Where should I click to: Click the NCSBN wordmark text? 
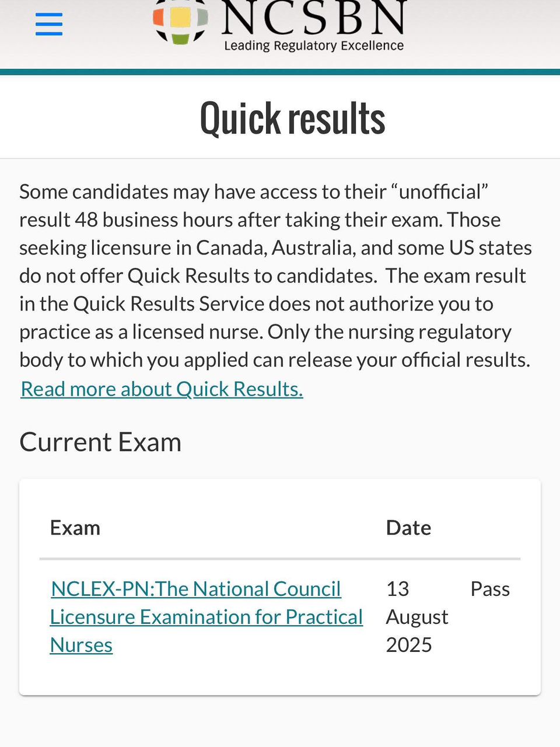click(x=314, y=18)
